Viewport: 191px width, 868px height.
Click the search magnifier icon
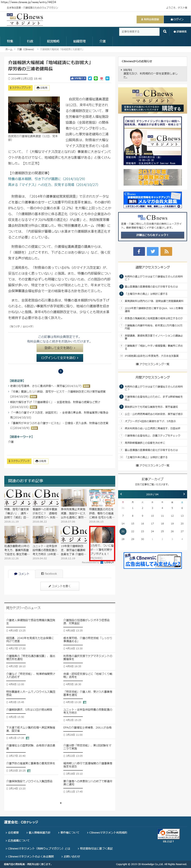pyautogui.click(x=164, y=31)
